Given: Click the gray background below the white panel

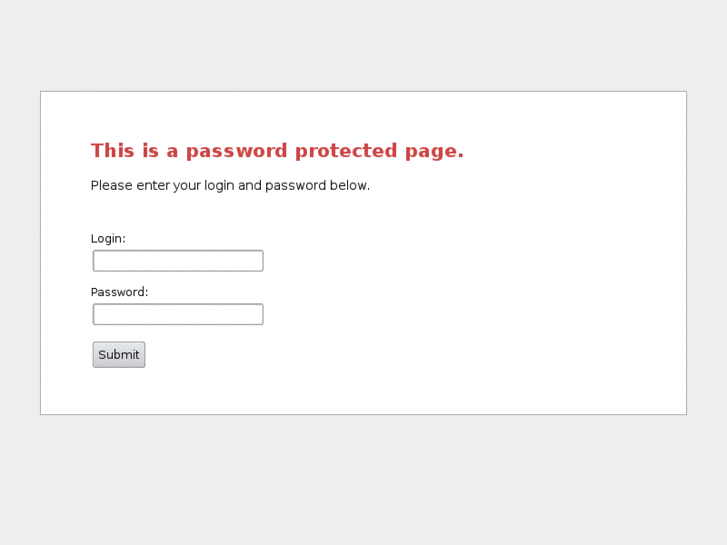Looking at the screenshot, I should tap(363, 480).
